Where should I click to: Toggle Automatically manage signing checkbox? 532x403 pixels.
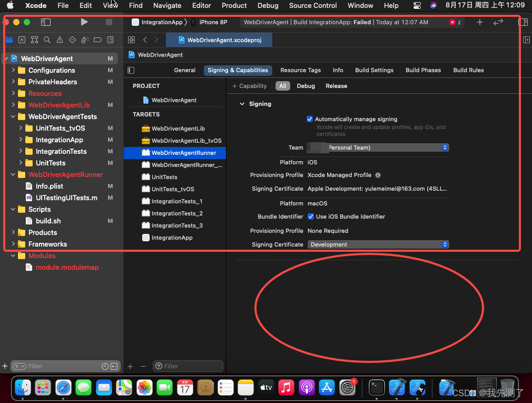310,119
